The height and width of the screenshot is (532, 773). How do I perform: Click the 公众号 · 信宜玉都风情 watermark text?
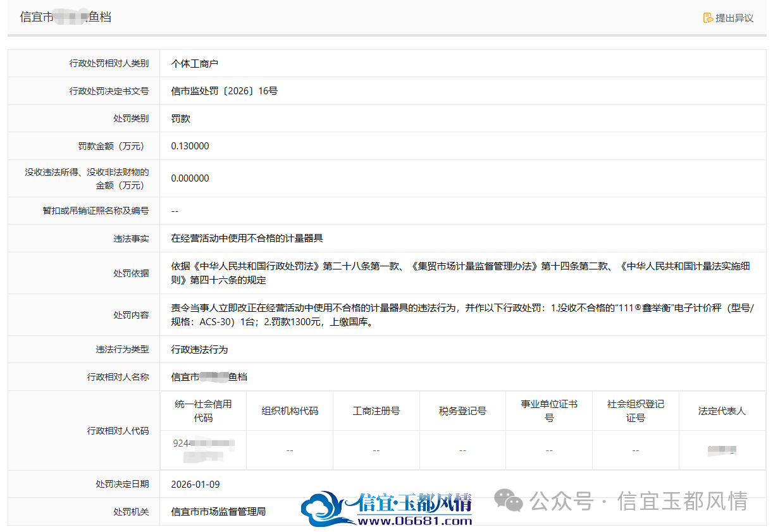point(639,502)
